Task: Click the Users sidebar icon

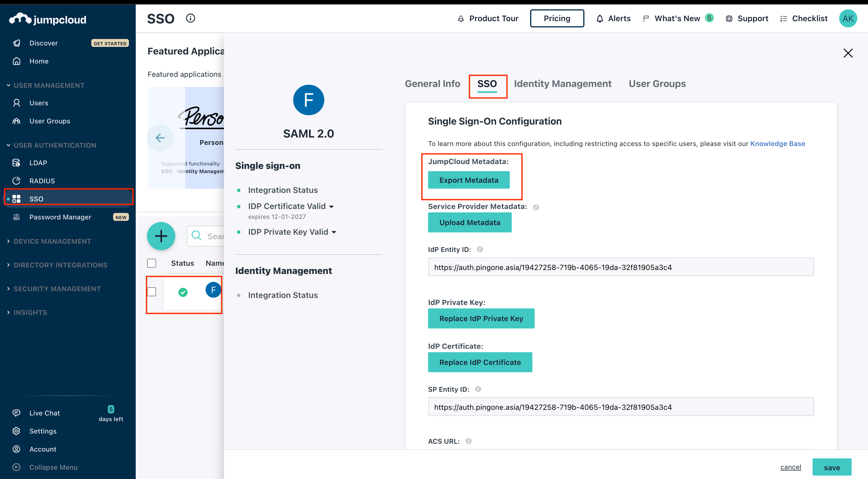Action: 16,102
